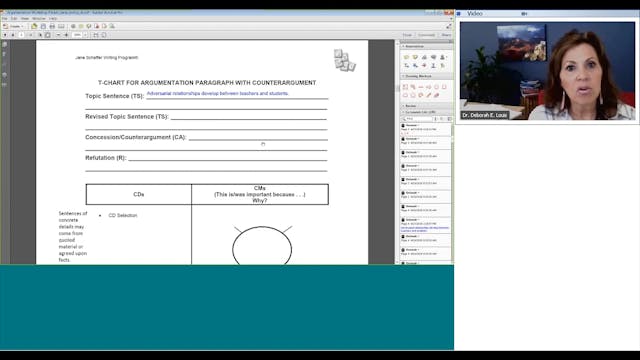Select the Highlight Text annotation tool
Viewport: 640px width, 360px height.
[415, 57]
